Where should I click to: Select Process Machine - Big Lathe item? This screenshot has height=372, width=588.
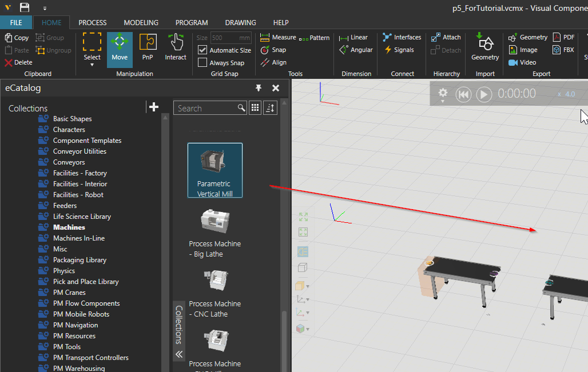tap(215, 234)
